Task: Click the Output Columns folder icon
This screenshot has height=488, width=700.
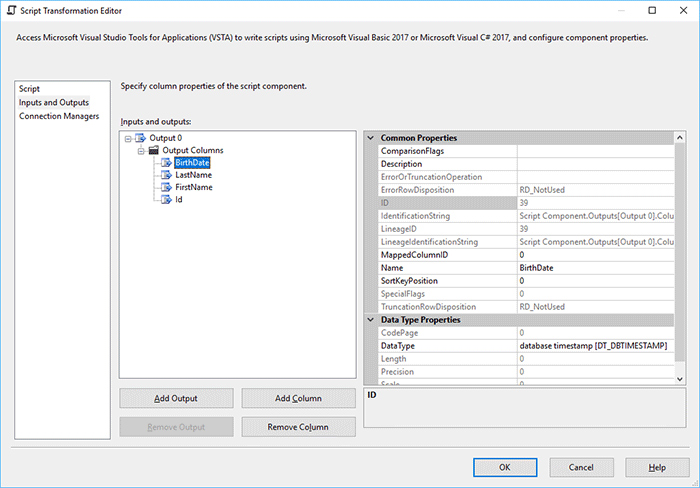Action: 154,151
